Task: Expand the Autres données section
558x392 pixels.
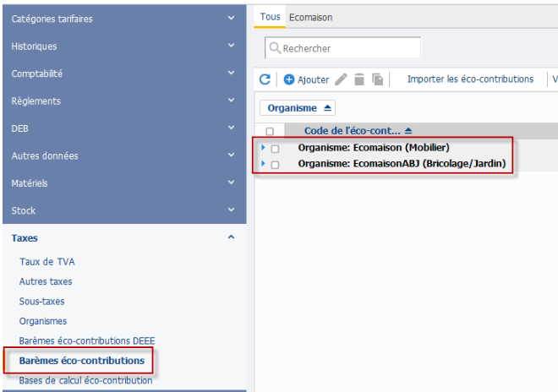Action: pyautogui.click(x=232, y=155)
